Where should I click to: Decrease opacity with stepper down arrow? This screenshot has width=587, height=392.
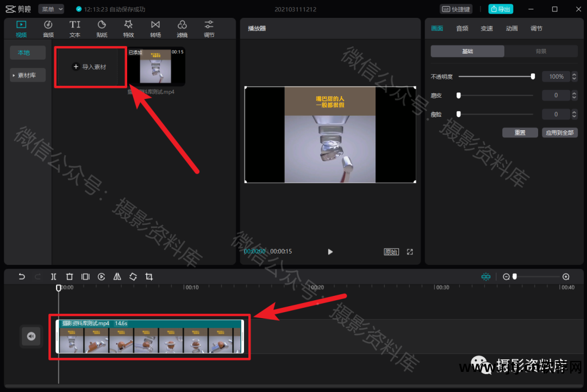tap(574, 79)
